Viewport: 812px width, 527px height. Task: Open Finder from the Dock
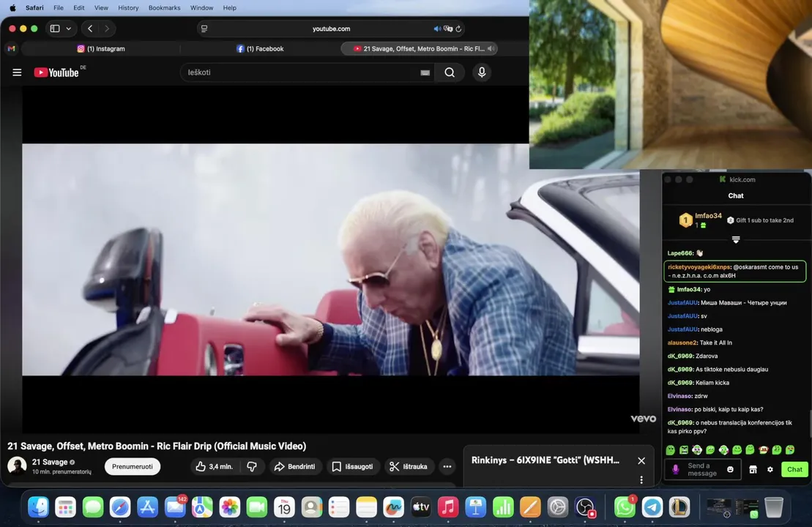point(38,507)
